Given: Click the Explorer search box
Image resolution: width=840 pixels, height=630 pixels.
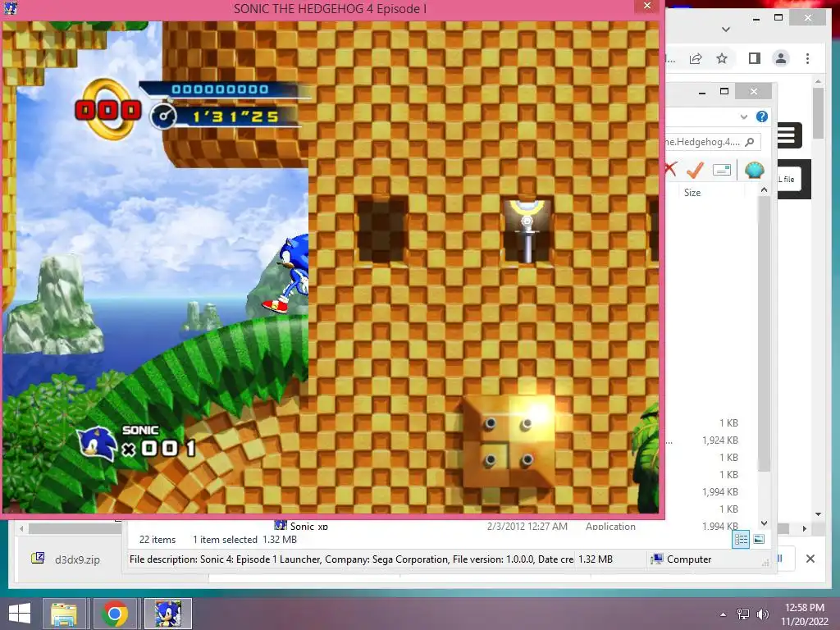Looking at the screenshot, I should (712, 142).
